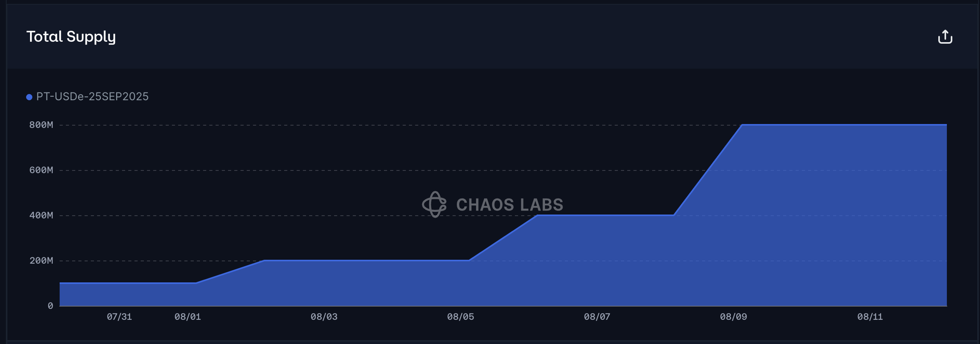Click the 200M plateau line segment
This screenshot has height=344, width=980.
click(x=367, y=260)
